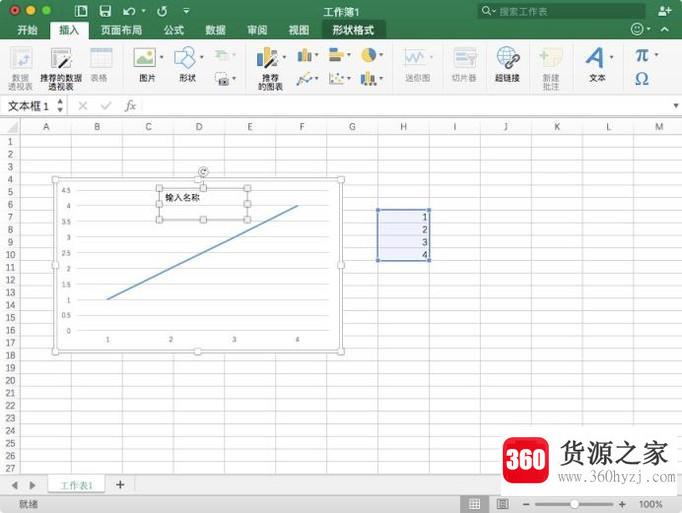The width and height of the screenshot is (682, 513).
Task: Open the shapes dropdown arrow
Action: (x=202, y=57)
